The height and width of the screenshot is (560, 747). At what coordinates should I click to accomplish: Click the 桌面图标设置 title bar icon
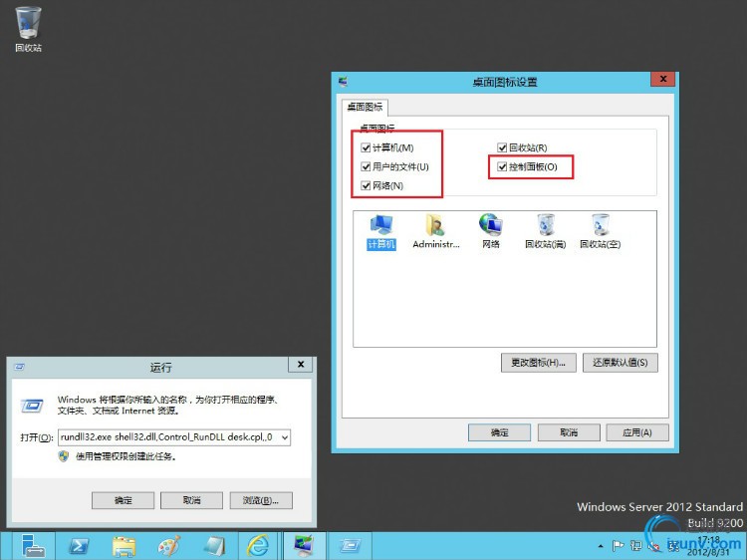[343, 82]
